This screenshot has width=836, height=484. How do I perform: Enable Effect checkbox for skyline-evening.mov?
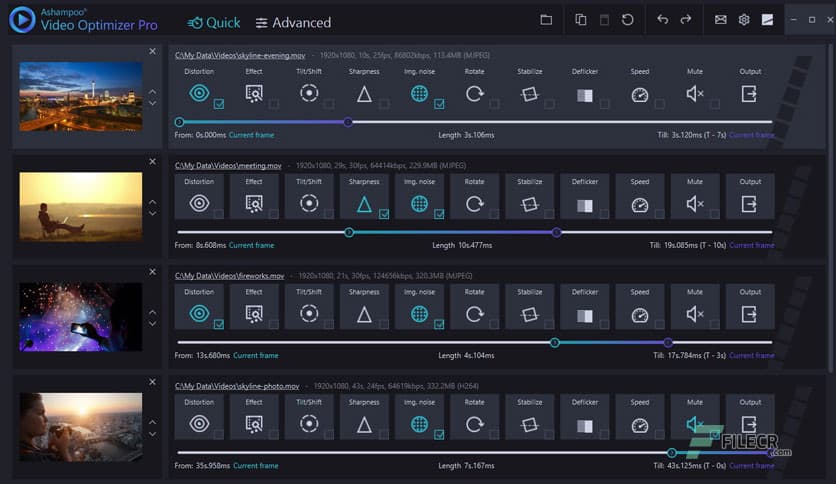(x=274, y=104)
